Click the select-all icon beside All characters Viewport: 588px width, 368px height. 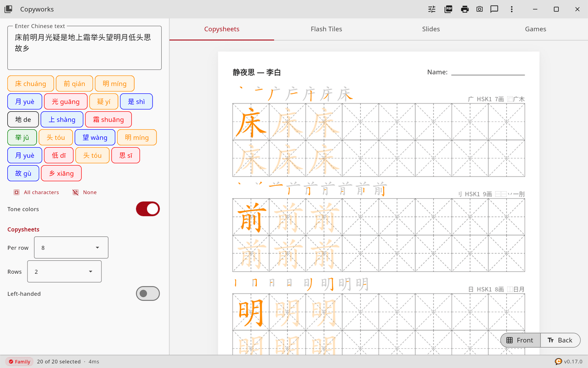point(17,192)
